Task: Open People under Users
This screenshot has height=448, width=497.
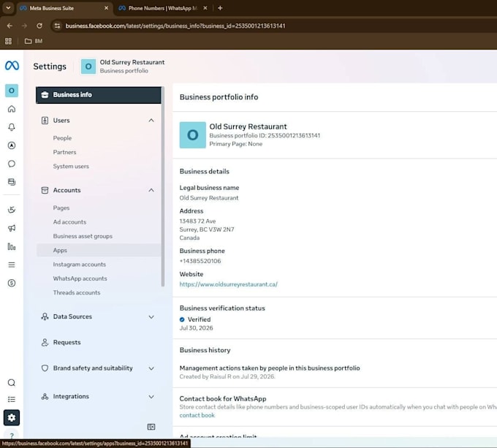Action: click(x=62, y=138)
